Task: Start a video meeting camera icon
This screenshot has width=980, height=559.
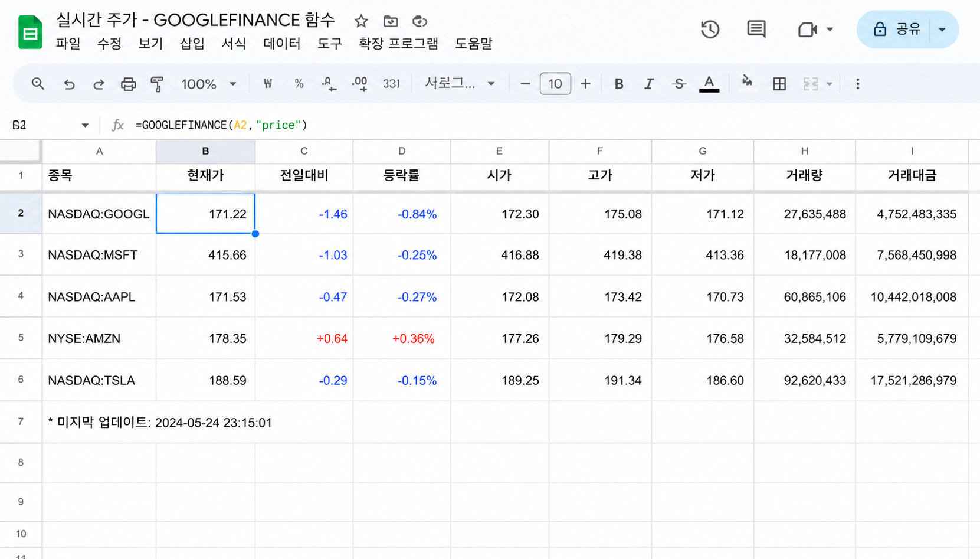Action: pyautogui.click(x=807, y=30)
